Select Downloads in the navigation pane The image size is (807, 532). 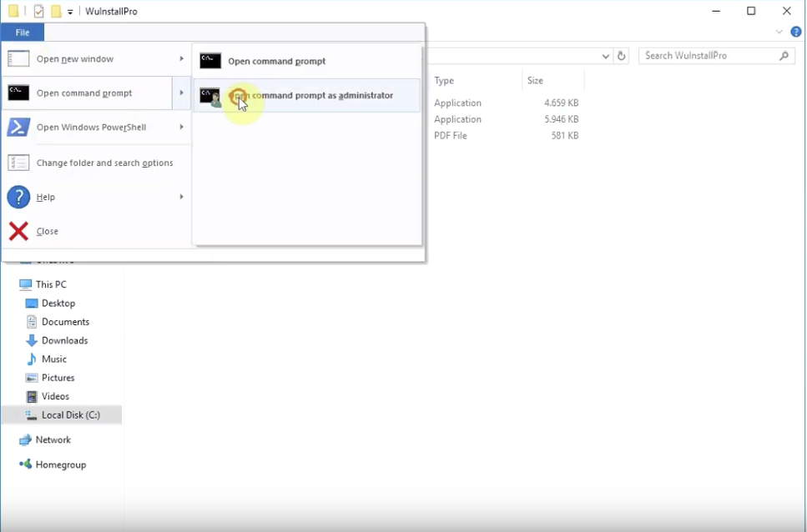coord(64,340)
